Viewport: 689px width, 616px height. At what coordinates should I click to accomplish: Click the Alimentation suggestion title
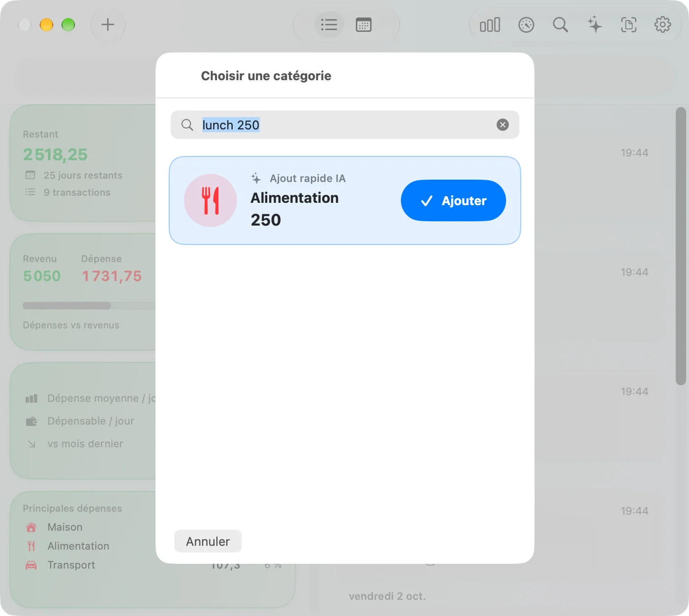coord(295,198)
